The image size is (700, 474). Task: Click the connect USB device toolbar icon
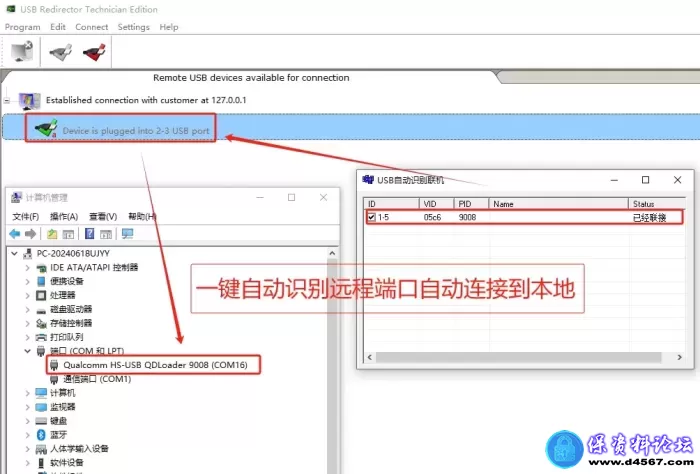(60, 52)
